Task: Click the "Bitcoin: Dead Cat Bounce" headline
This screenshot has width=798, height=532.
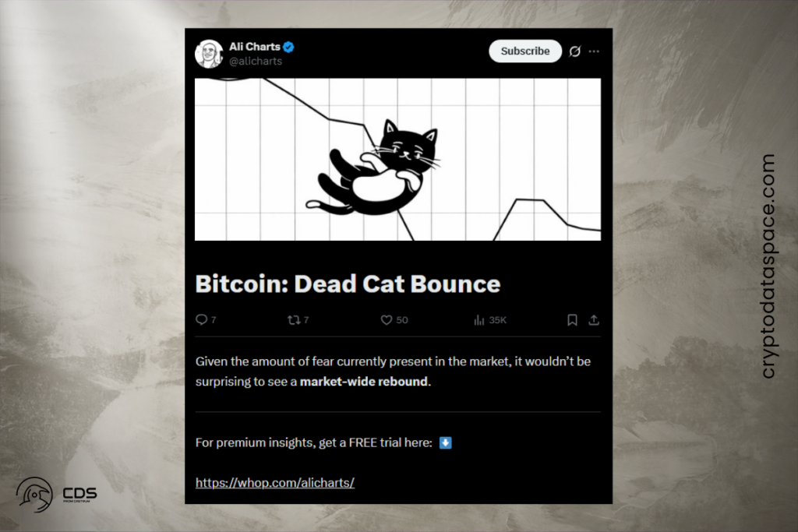Action: (348, 284)
